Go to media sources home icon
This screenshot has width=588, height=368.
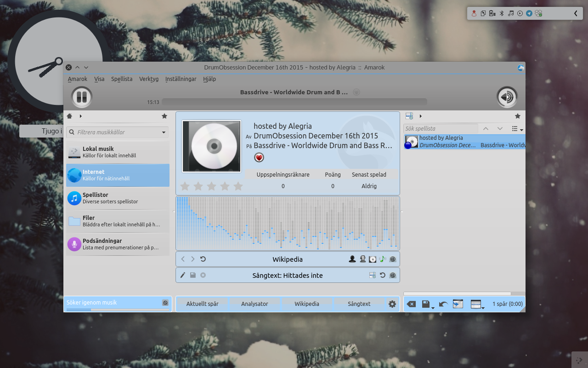69,116
